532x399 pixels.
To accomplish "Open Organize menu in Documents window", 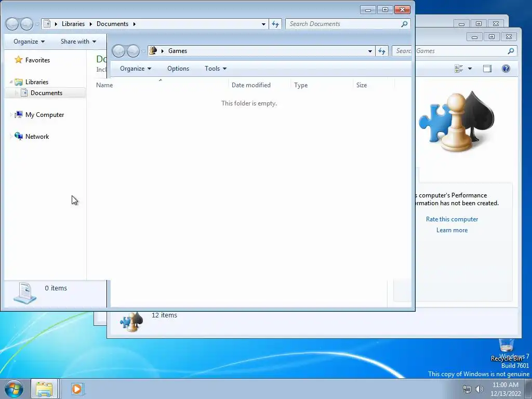I will click(29, 42).
